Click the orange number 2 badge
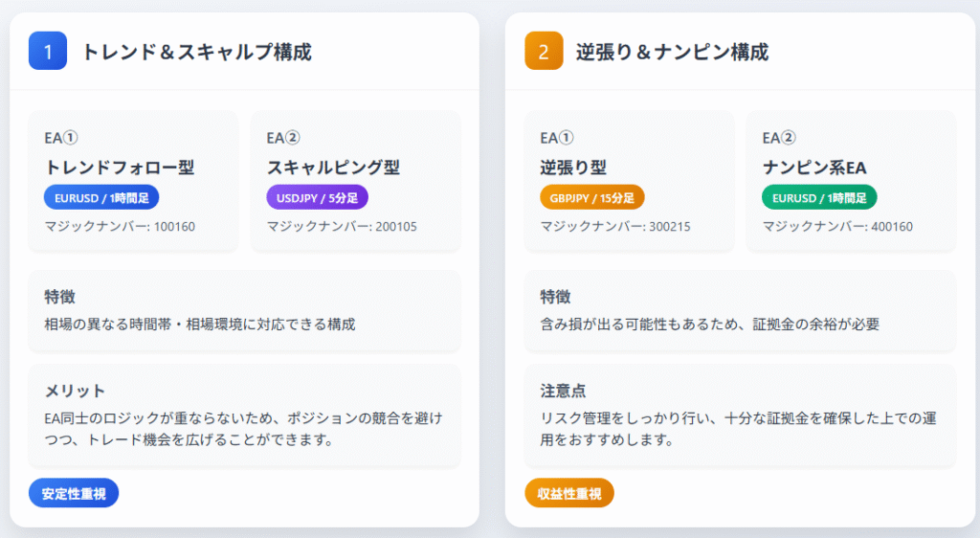This screenshot has height=538, width=980. 544,51
